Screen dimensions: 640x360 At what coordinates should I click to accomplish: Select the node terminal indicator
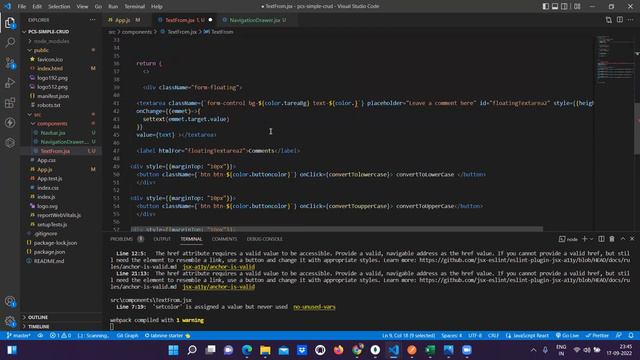click(568, 239)
